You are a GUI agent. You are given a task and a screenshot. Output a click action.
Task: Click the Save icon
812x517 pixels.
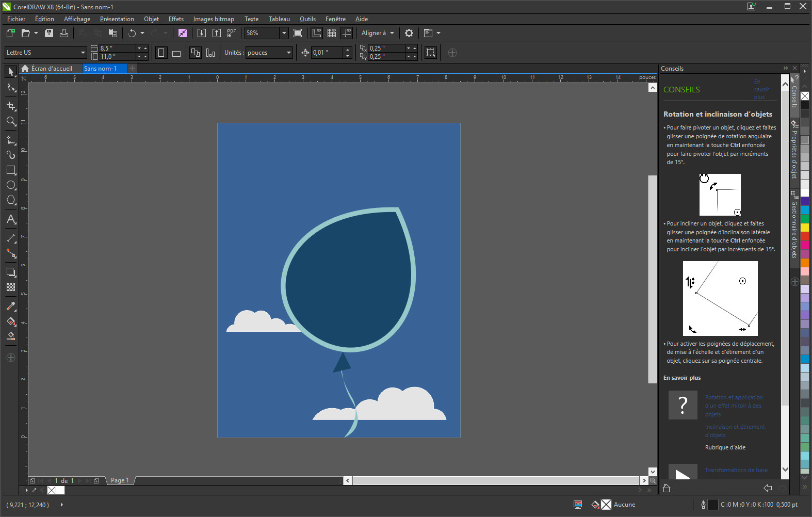tap(49, 33)
